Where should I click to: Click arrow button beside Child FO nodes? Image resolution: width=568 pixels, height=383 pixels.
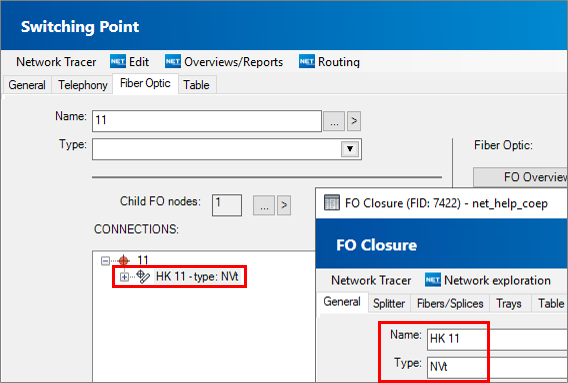click(284, 205)
